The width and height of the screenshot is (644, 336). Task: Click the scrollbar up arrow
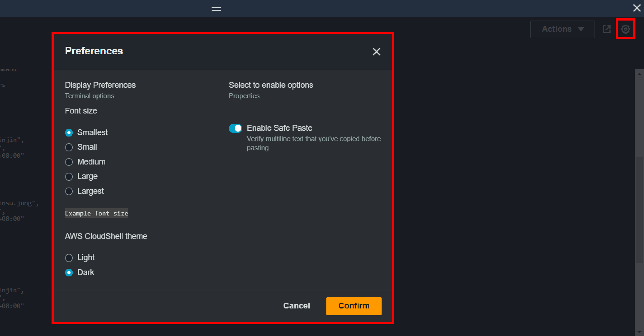pos(639,74)
